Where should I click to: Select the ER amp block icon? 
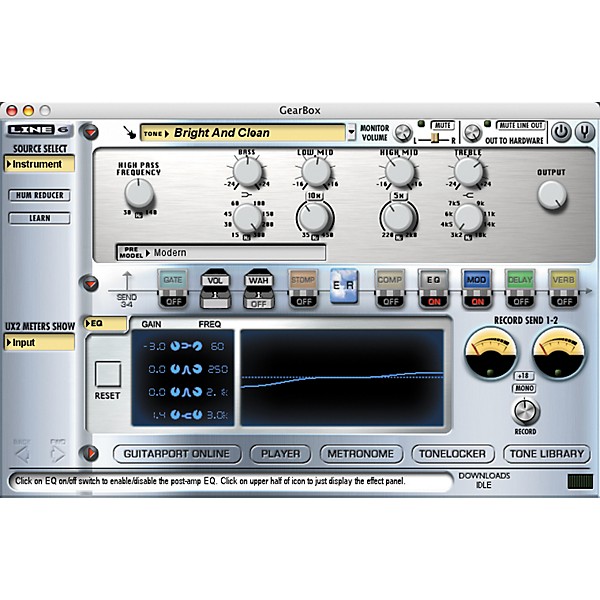[344, 286]
